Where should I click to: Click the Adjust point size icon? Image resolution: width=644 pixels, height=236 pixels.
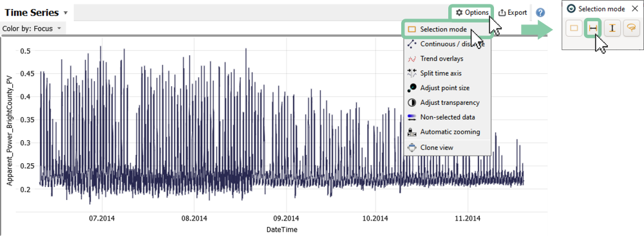[412, 88]
